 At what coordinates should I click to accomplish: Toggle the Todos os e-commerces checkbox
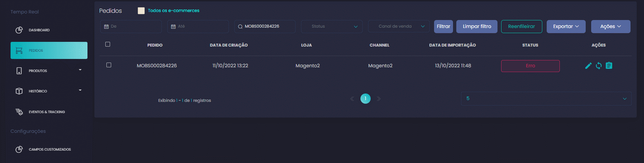141,11
